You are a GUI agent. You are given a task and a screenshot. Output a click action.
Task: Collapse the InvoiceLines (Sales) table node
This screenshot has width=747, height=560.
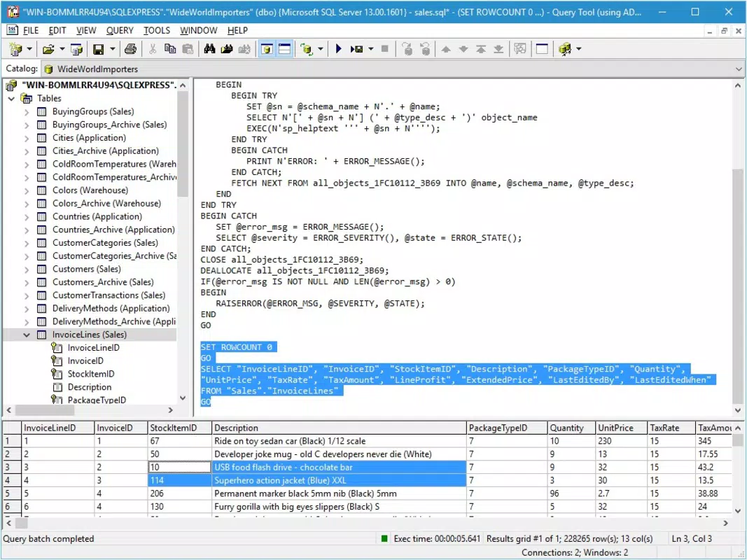[27, 335]
